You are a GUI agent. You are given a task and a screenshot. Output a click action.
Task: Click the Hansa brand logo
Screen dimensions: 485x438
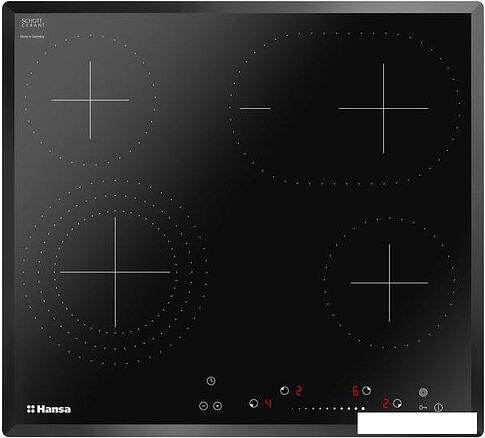click(x=49, y=409)
